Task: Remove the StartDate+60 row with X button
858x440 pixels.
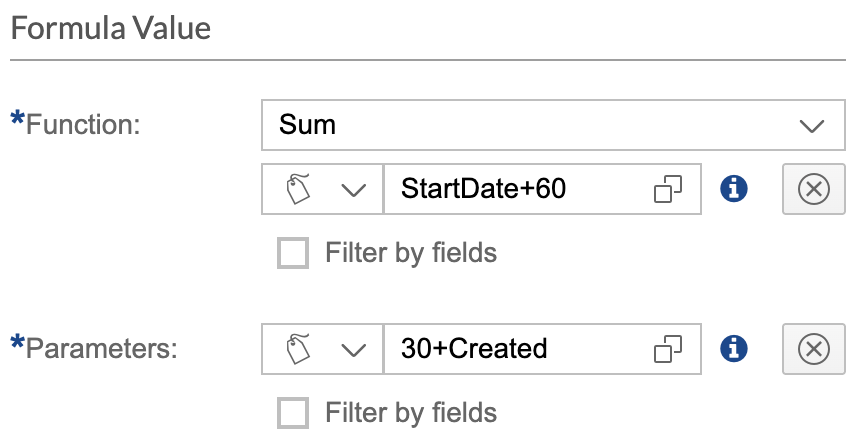Action: pyautogui.click(x=812, y=188)
